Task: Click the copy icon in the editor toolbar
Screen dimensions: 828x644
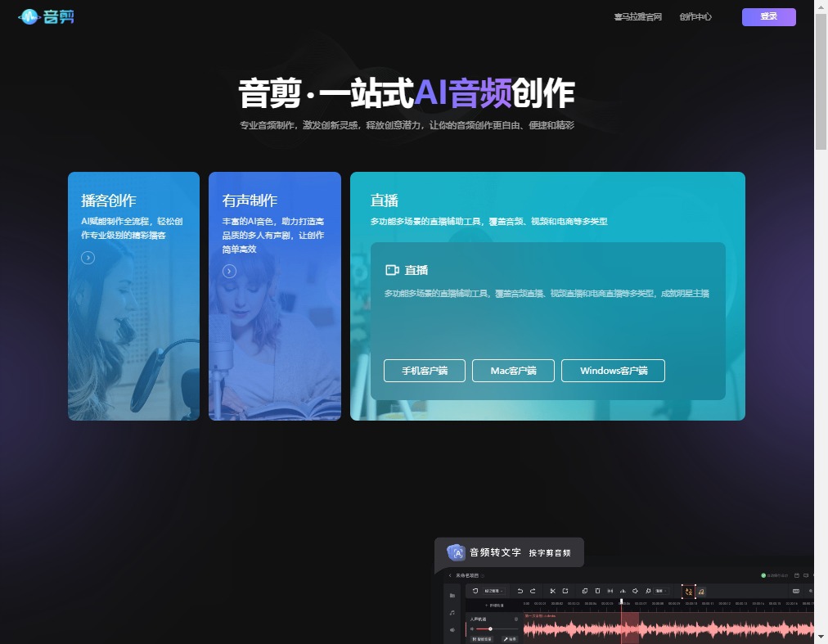Action: [585, 591]
